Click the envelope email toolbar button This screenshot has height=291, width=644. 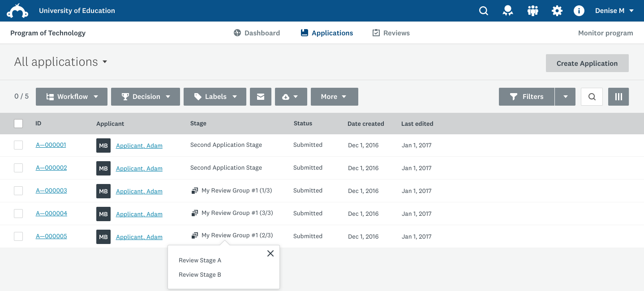click(261, 97)
